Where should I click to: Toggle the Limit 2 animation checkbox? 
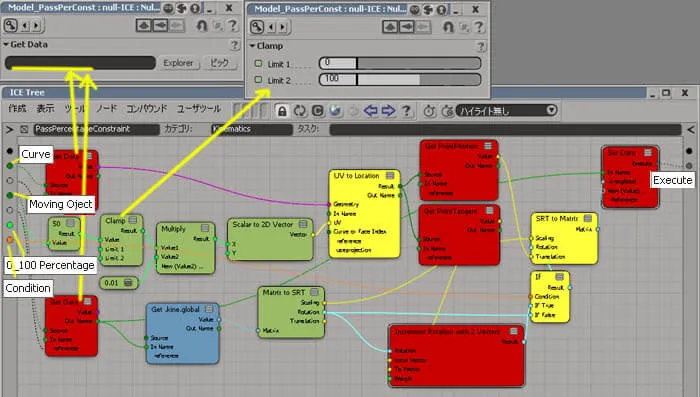[258, 79]
